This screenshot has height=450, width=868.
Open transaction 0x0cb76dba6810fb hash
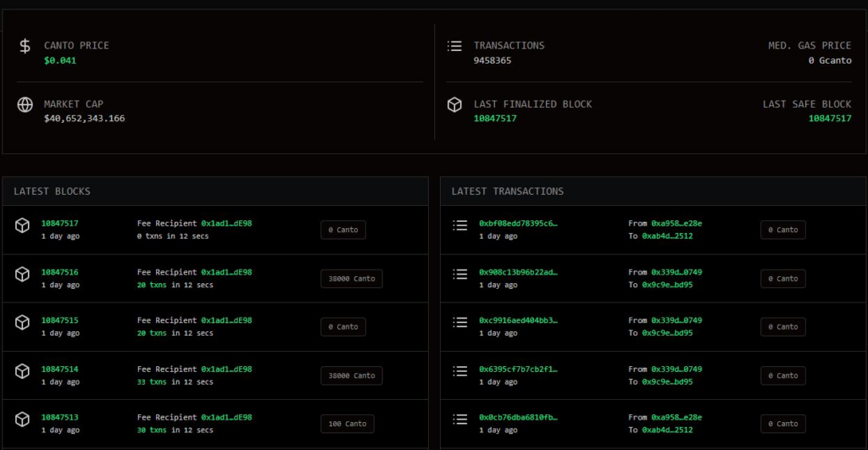pos(518,417)
